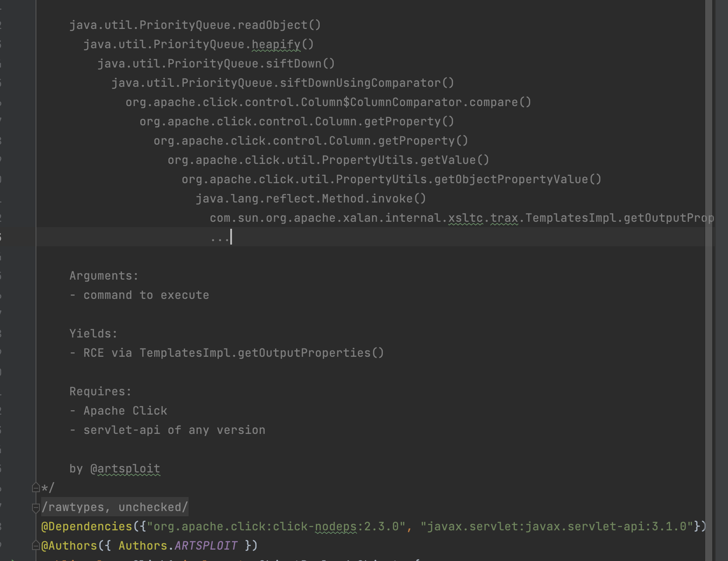This screenshot has height=561, width=728.
Task: Place cursor on java.lang.reflect.Method.invoke() line
Action: [311, 199]
